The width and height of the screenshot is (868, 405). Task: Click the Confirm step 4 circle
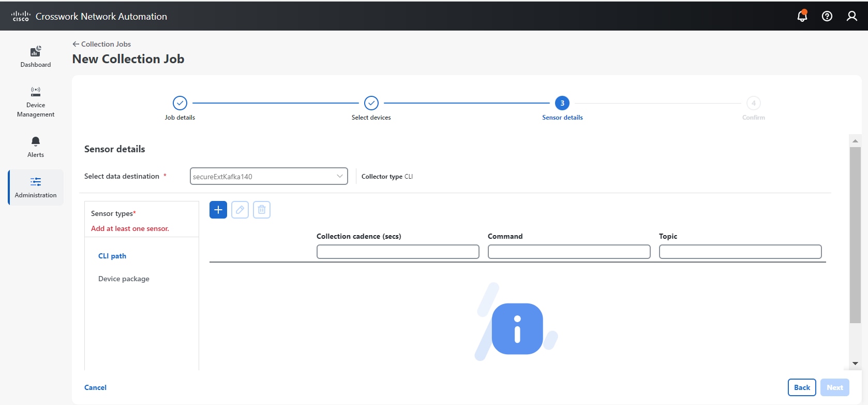(754, 103)
